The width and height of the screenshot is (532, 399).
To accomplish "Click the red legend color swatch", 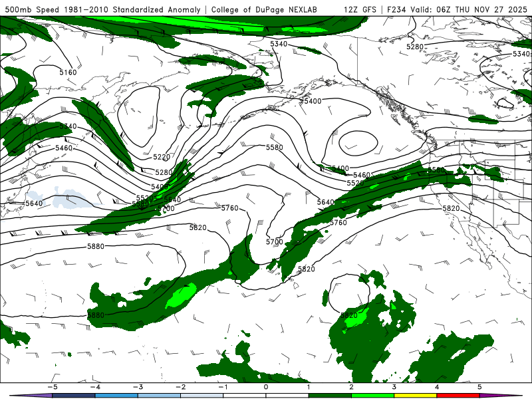I will (x=458, y=396).
